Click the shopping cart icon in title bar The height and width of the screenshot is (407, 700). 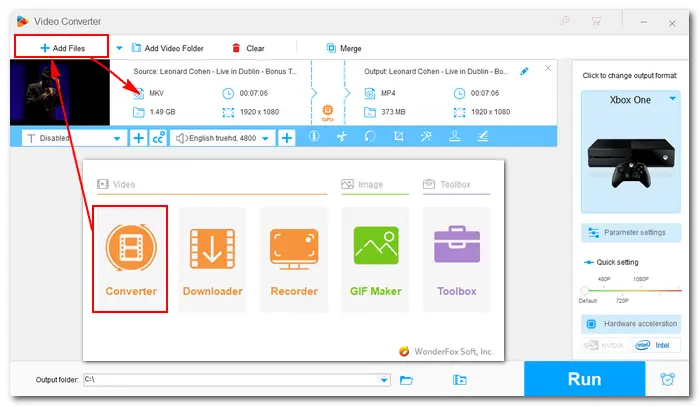tap(596, 21)
